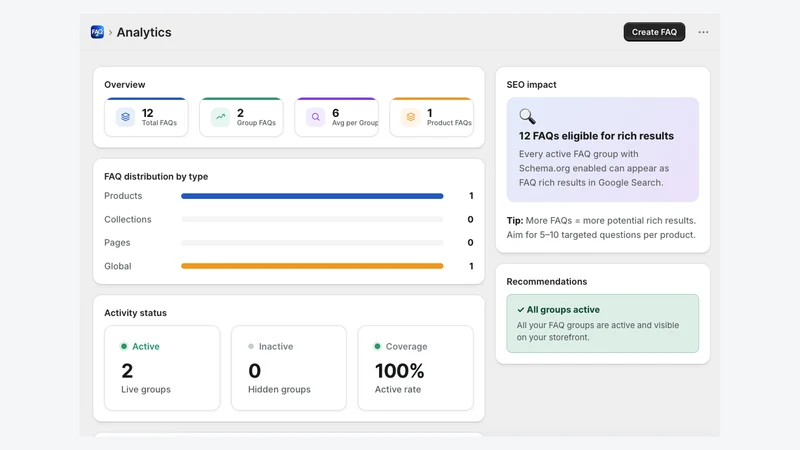Click the Recommendations heading

546,282
